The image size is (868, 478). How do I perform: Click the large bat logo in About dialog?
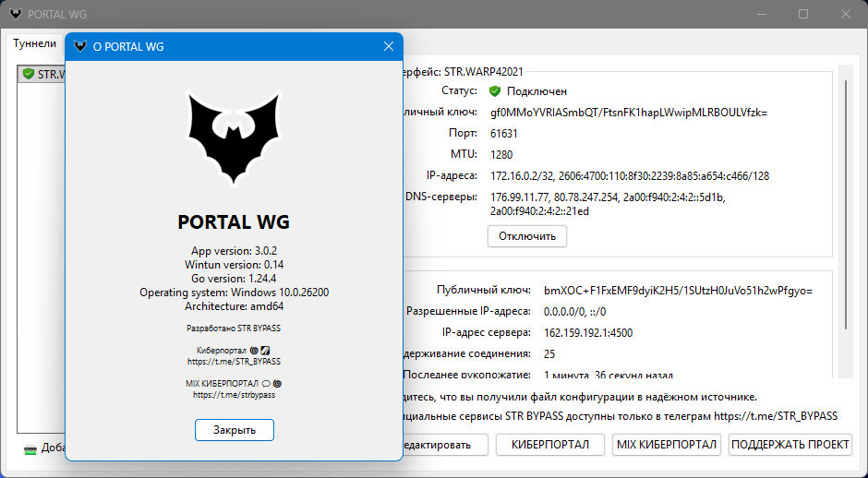234,137
